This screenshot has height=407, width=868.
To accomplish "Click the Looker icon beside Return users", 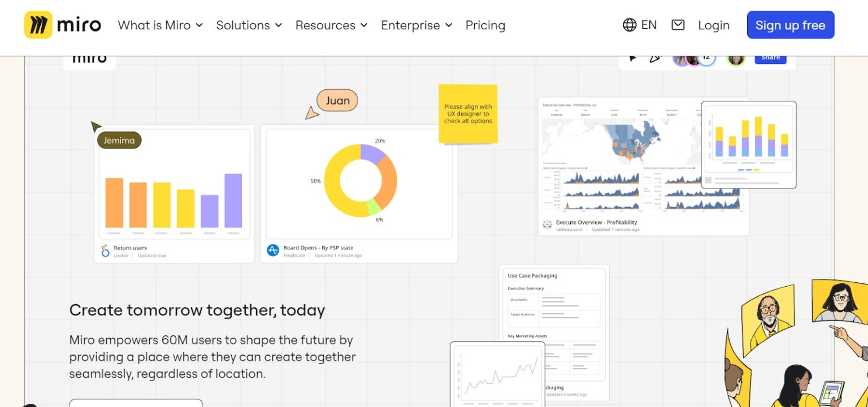I will 105,251.
